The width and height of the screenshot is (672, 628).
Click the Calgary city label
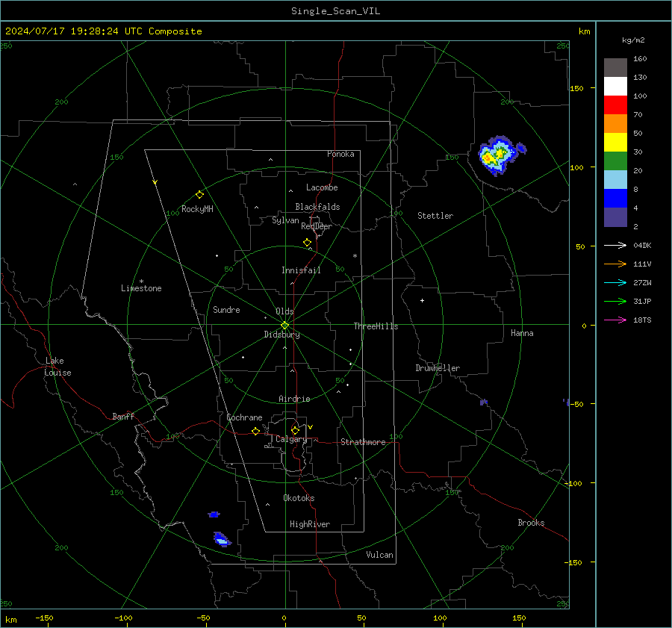[x=291, y=439]
